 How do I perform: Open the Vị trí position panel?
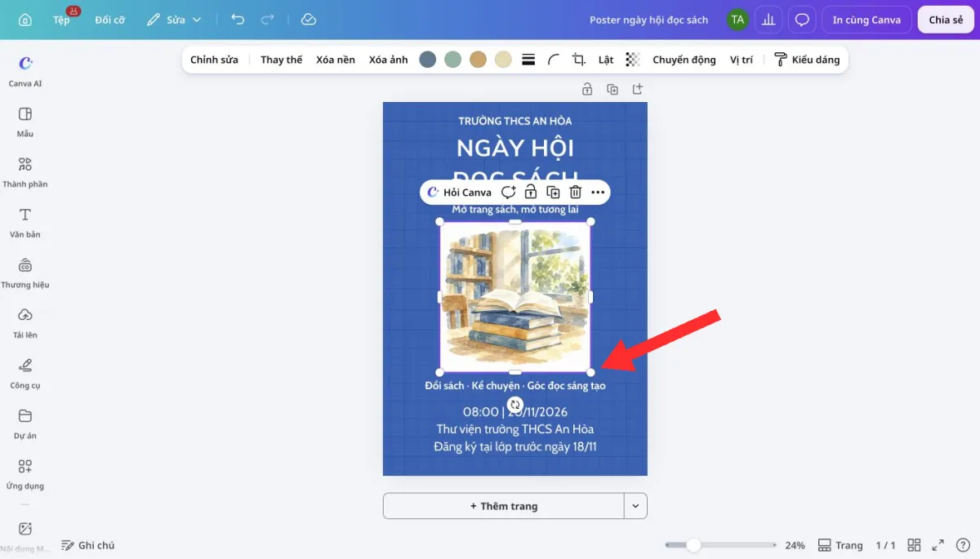click(742, 60)
